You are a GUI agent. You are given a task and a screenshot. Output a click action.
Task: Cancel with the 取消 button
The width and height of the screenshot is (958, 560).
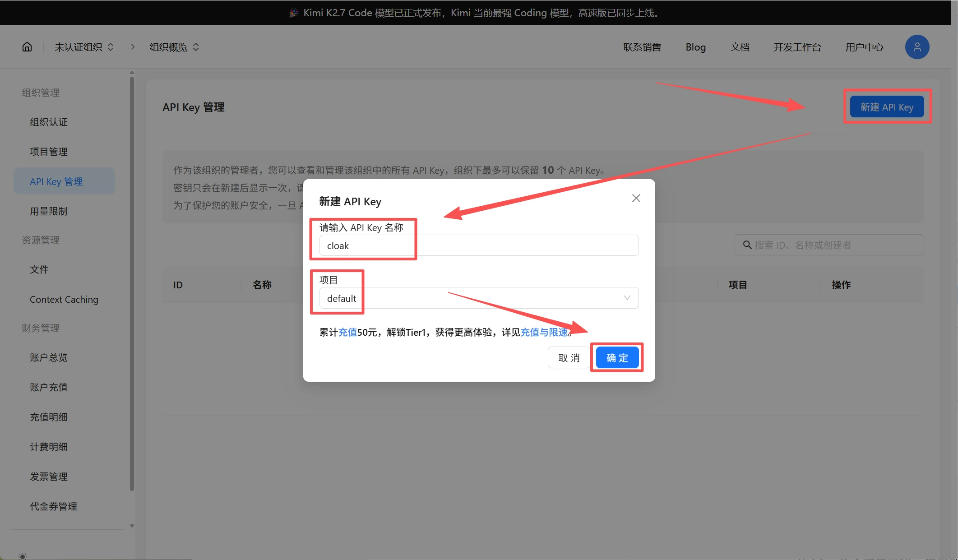click(x=569, y=358)
